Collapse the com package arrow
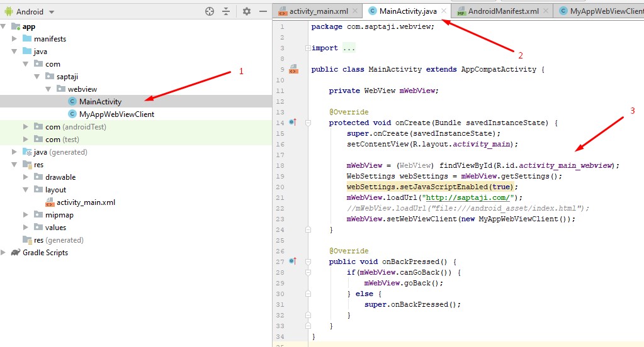The width and height of the screenshot is (644, 347). click(25, 64)
